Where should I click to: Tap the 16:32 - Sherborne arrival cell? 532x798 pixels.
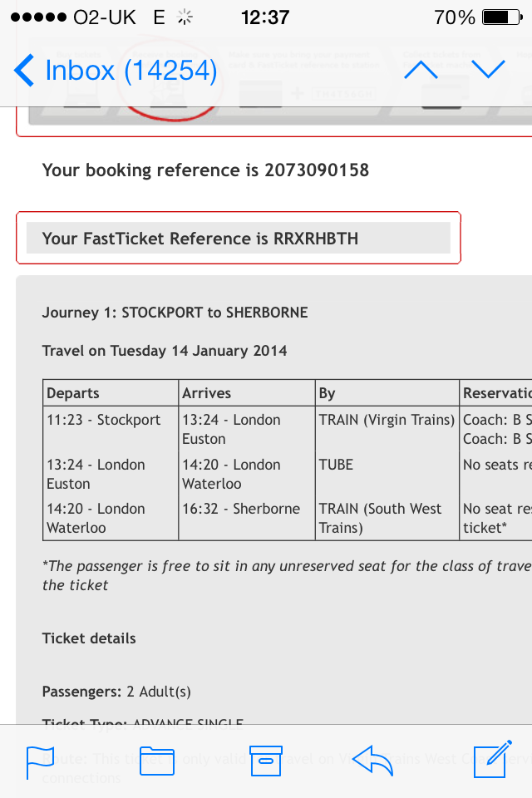click(x=241, y=509)
